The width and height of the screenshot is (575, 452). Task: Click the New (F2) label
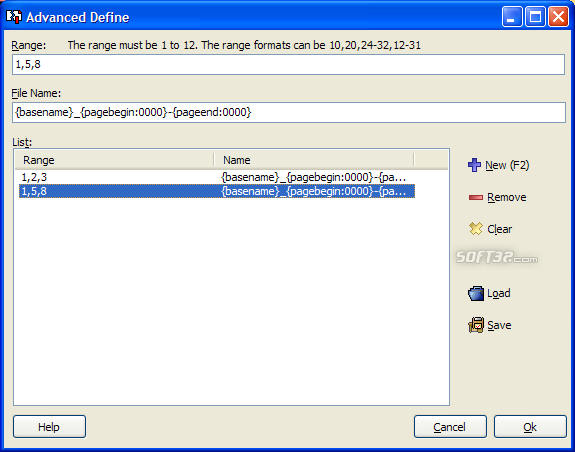507,165
